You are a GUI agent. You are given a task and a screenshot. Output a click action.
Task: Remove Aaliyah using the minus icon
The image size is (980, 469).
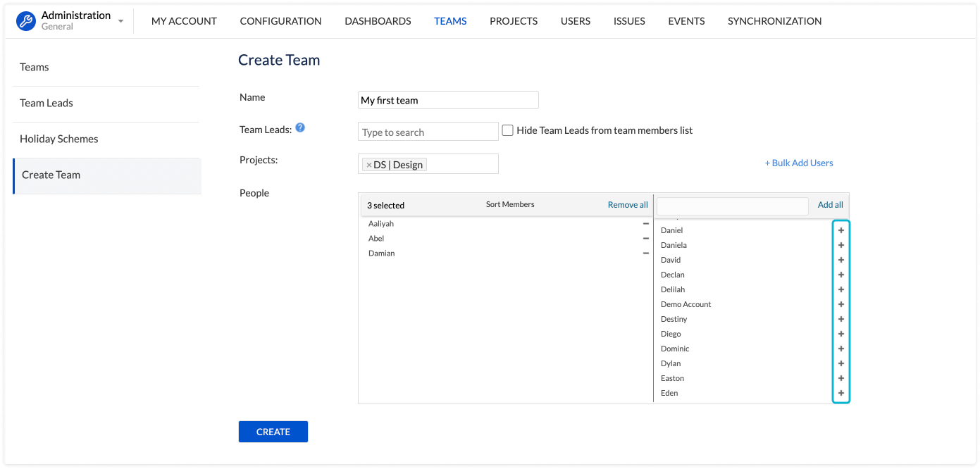(645, 224)
